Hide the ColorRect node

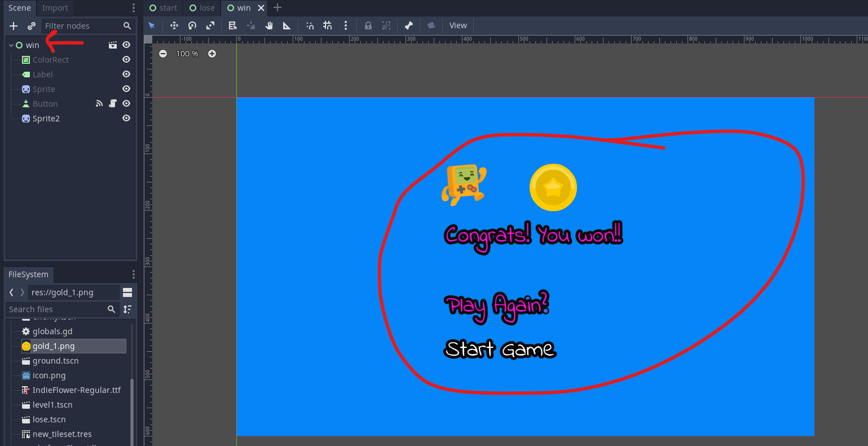(x=126, y=60)
